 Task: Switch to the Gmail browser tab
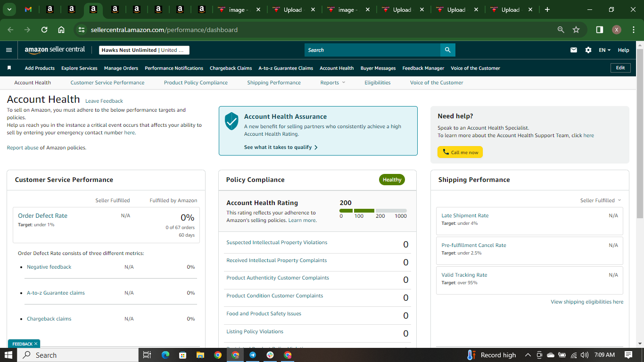pyautogui.click(x=28, y=9)
